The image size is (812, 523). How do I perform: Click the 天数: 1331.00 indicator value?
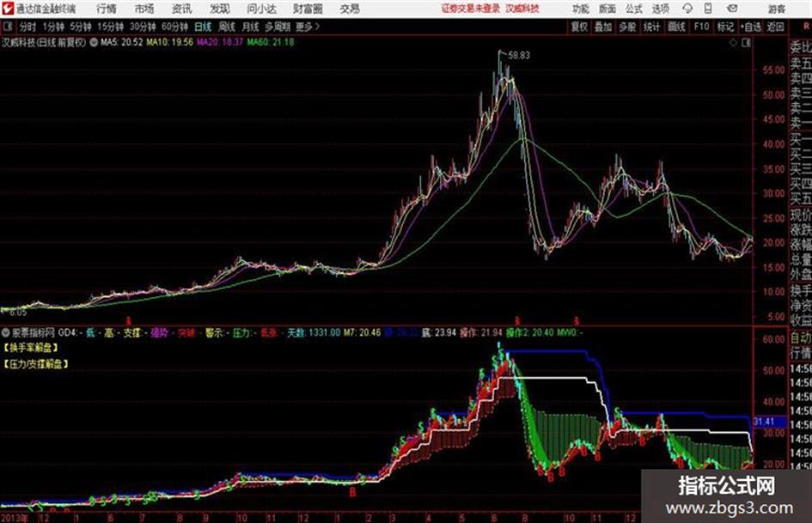314,332
